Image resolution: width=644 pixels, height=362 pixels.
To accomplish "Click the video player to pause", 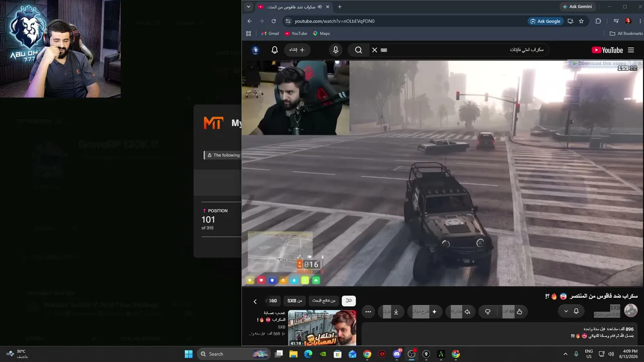I will pos(442,173).
